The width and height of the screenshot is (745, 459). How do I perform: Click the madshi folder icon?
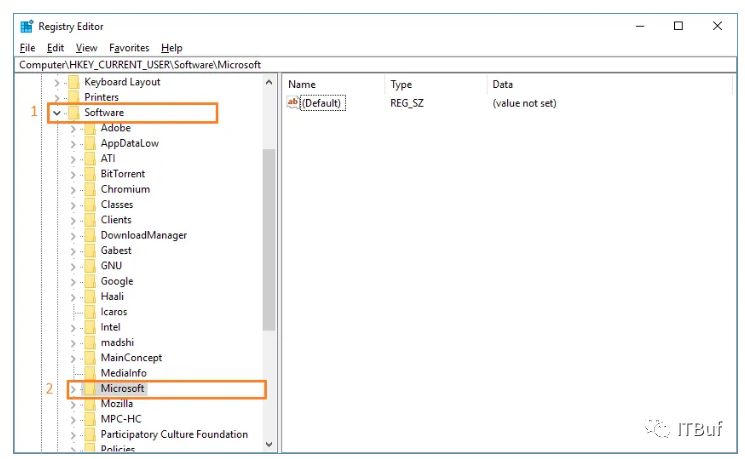(x=90, y=343)
